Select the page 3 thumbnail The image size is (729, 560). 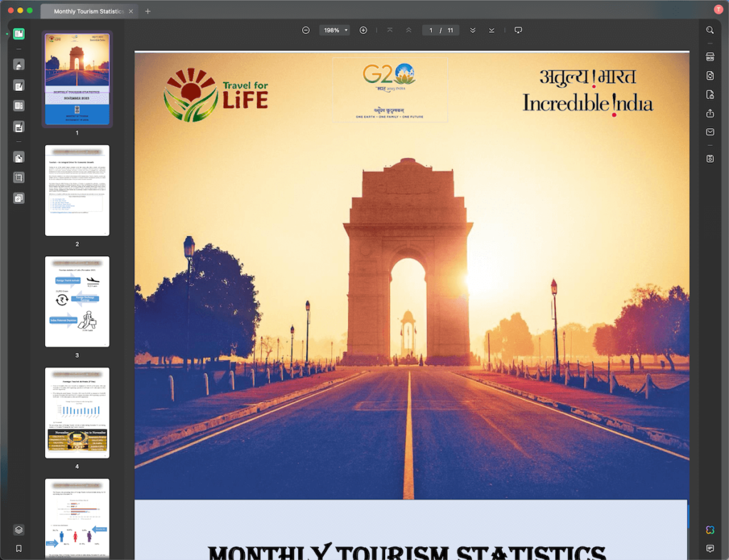point(77,302)
